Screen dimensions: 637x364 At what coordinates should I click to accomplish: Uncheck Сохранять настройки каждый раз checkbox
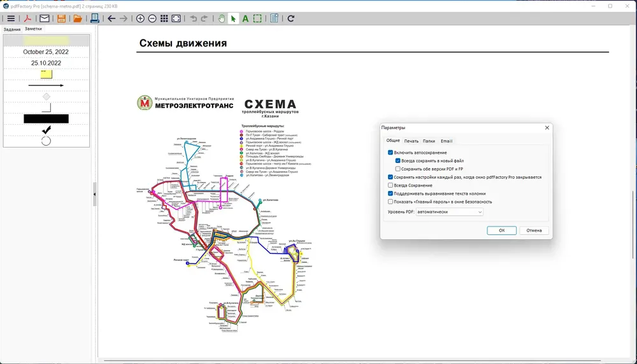click(x=390, y=177)
